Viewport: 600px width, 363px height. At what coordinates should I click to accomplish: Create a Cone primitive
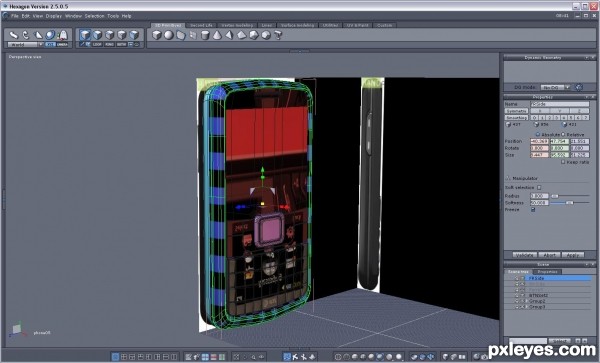point(217,35)
